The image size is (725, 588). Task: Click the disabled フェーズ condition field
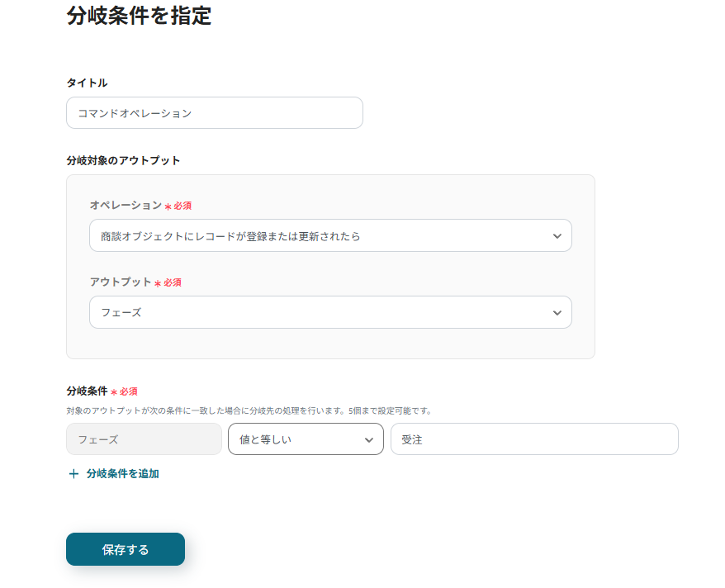(144, 439)
